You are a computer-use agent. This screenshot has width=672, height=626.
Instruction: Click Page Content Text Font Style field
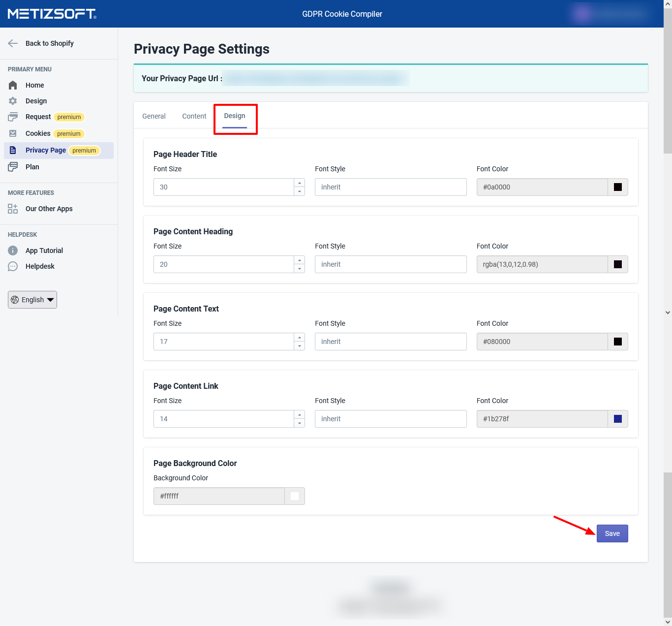391,342
